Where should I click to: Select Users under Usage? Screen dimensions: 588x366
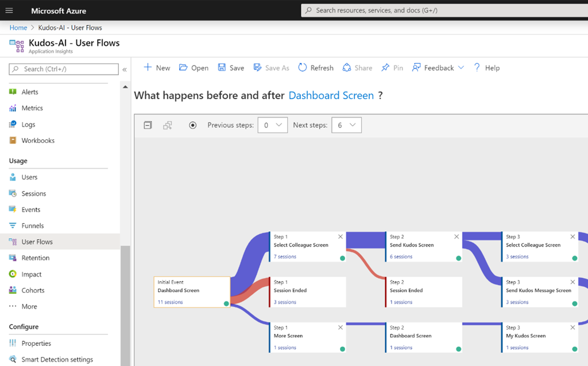[29, 177]
